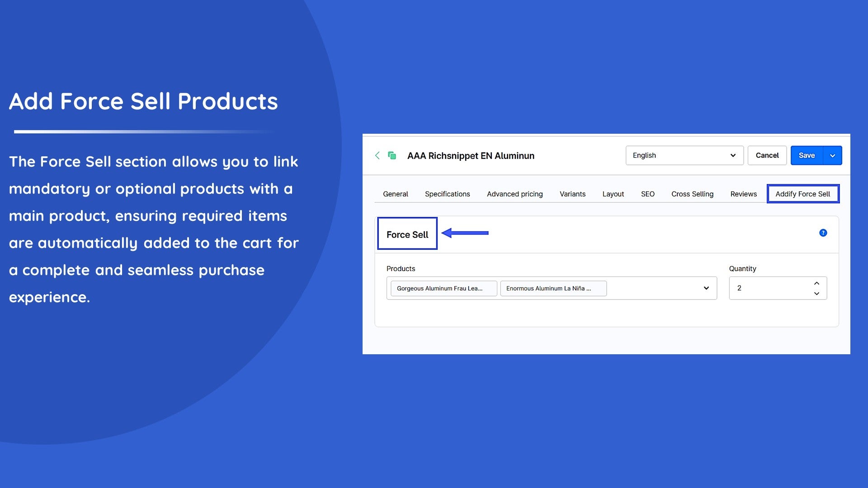Image resolution: width=868 pixels, height=488 pixels.
Task: Open the English language dropdown
Action: pyautogui.click(x=684, y=155)
